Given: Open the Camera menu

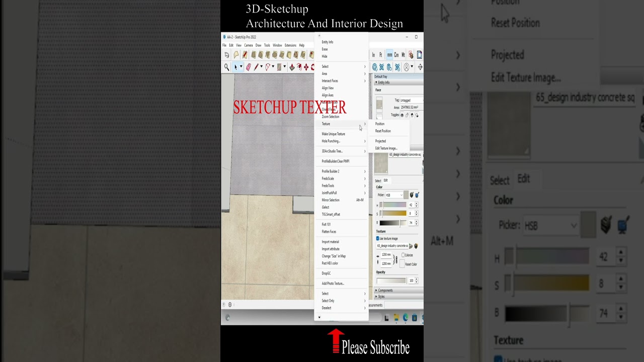Looking at the screenshot, I should (x=249, y=45).
